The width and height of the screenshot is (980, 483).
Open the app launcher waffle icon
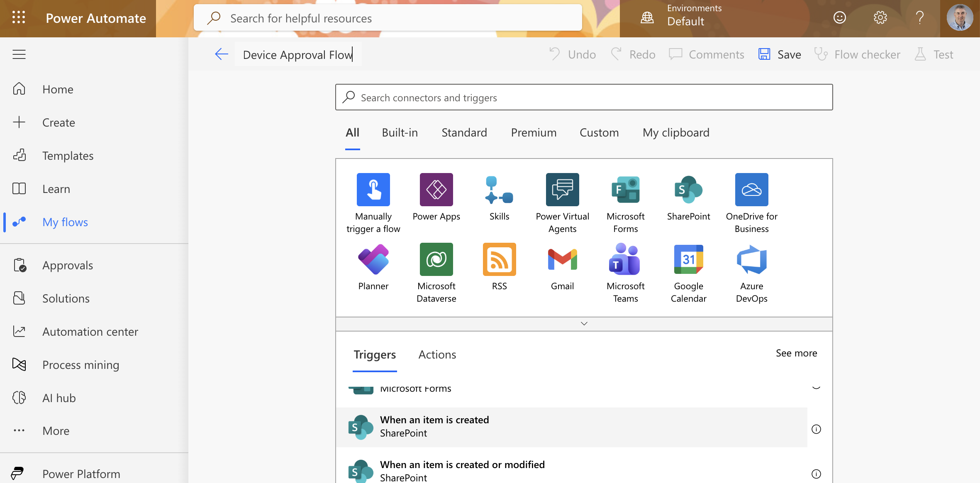tap(19, 18)
